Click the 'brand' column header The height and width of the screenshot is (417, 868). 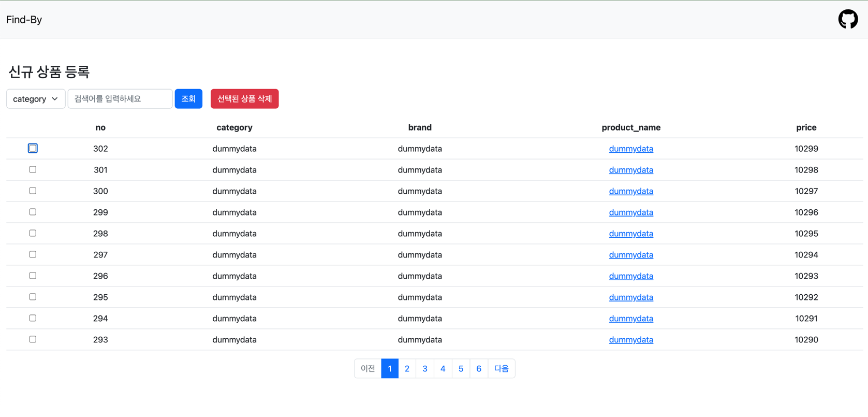pos(420,127)
